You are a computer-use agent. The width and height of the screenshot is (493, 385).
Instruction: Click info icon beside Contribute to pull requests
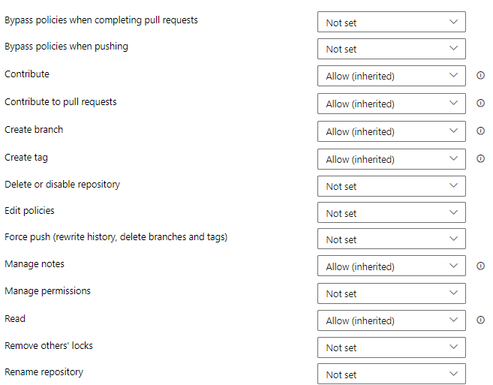click(x=480, y=103)
